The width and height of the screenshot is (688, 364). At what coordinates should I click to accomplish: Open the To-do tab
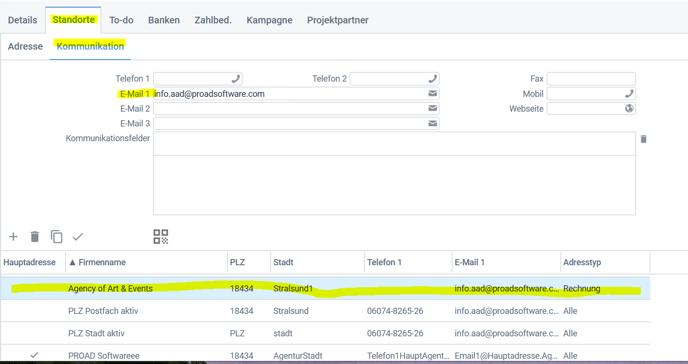coord(121,20)
